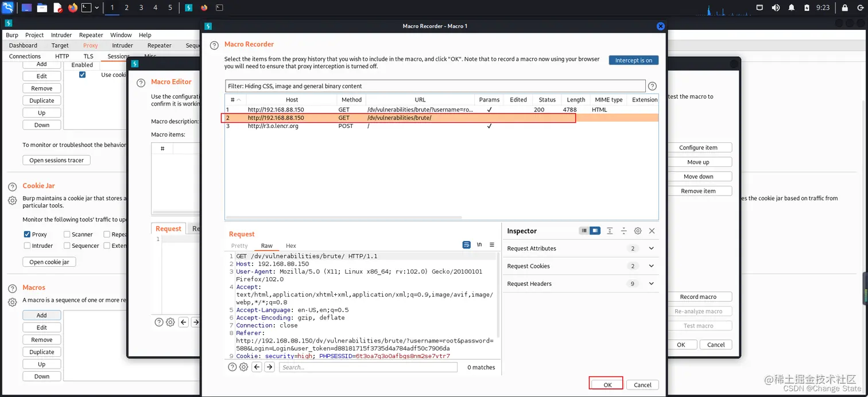Select the Hex tab in Request viewer
The width and height of the screenshot is (868, 397).
coord(291,246)
